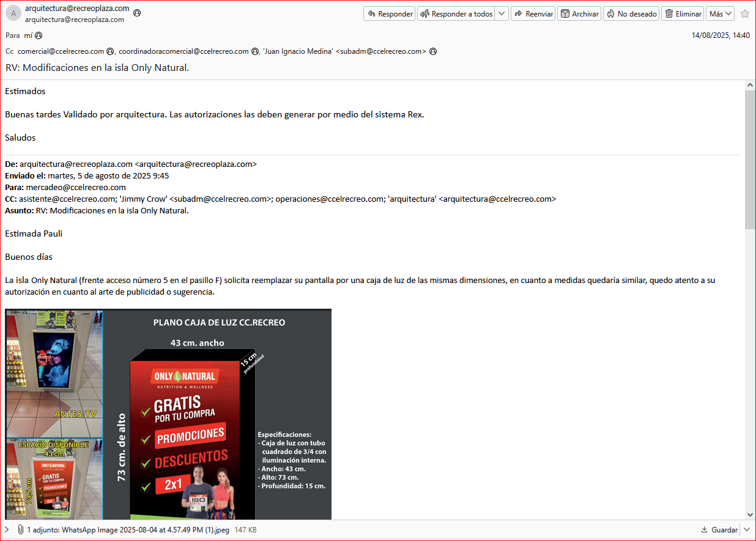Click the scrollbar down arrow
Screen dimensions: 756x541
click(x=750, y=515)
